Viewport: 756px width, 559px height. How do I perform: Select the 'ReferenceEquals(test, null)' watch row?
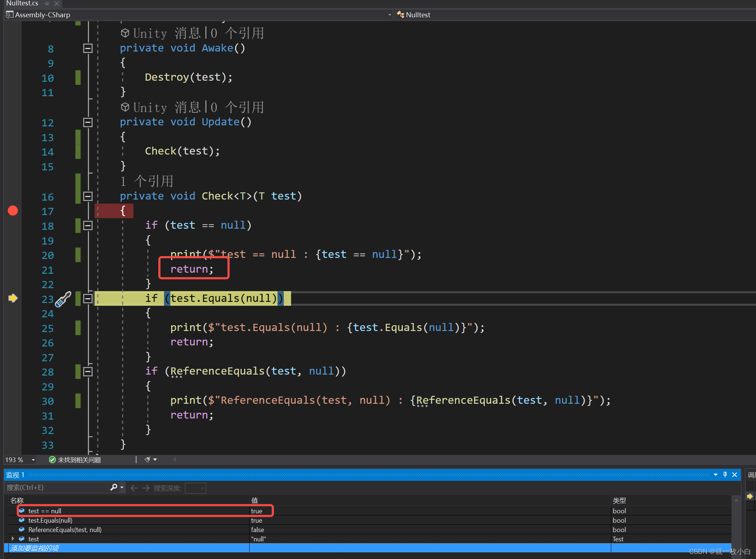pyautogui.click(x=370, y=529)
